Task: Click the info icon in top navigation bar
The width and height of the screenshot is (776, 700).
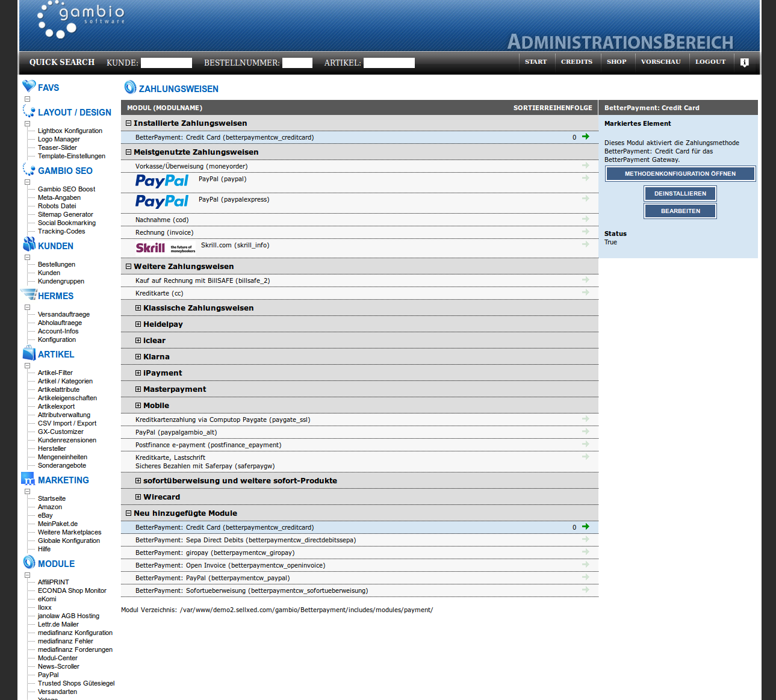Action: pyautogui.click(x=744, y=63)
